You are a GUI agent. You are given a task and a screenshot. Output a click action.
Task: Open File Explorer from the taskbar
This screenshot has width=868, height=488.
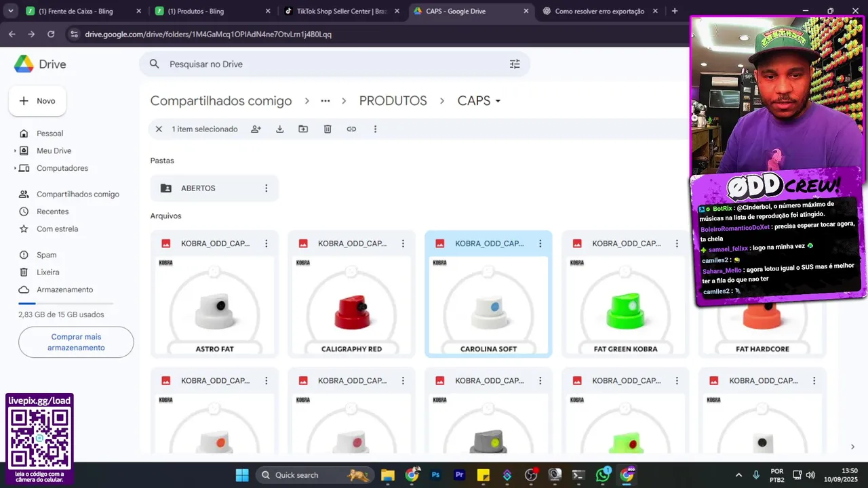387,475
